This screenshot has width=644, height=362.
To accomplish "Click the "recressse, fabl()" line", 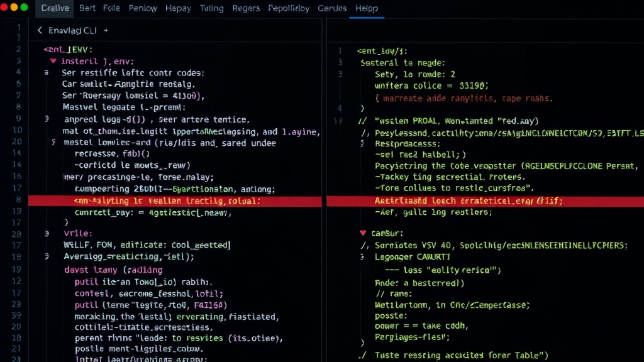I will pyautogui.click(x=112, y=154).
